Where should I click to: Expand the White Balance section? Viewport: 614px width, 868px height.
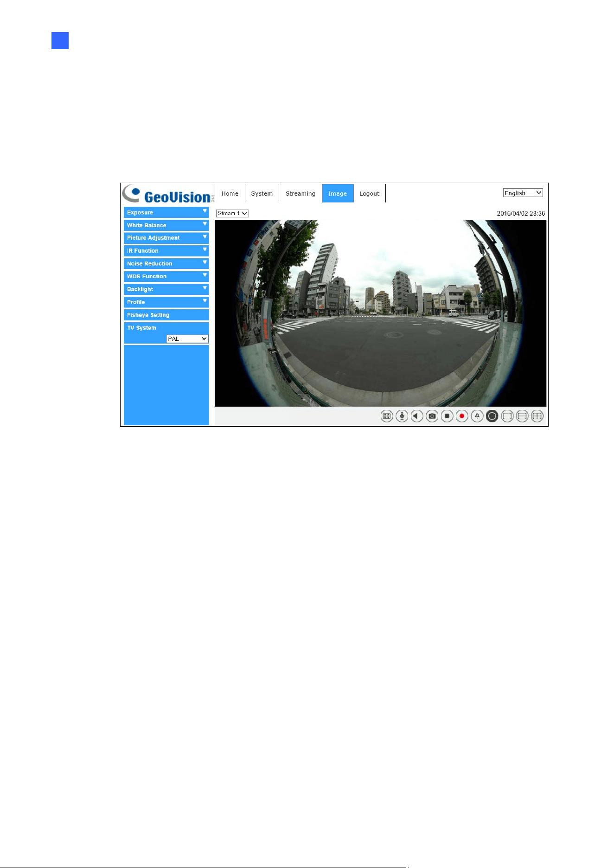pos(166,225)
